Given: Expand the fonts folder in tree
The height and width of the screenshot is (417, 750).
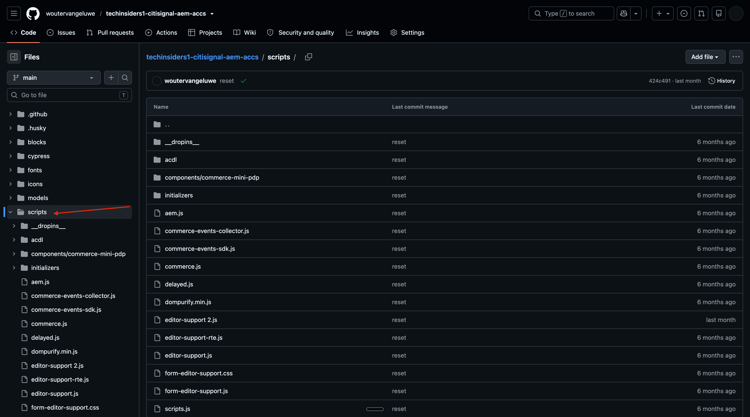Looking at the screenshot, I should click(x=10, y=170).
